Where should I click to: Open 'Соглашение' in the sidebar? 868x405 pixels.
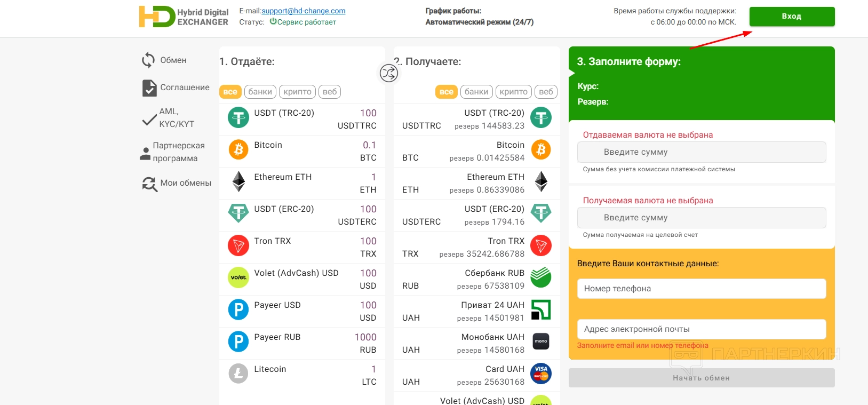184,88
